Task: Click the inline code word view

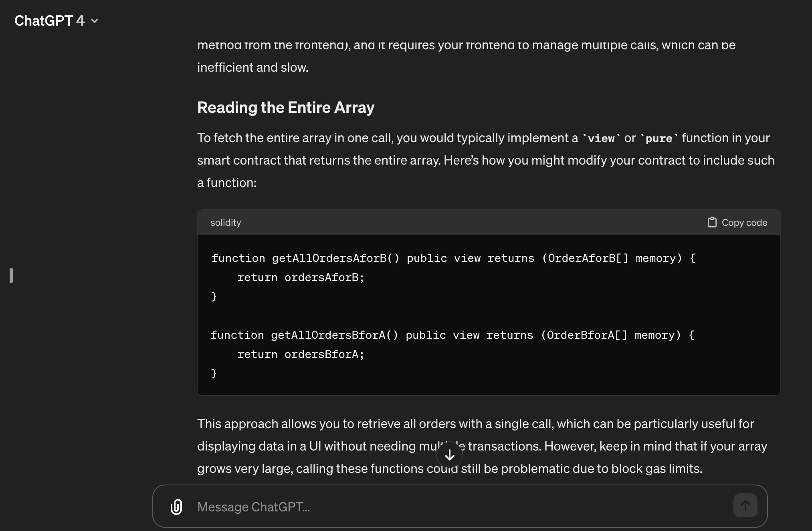Action: pyautogui.click(x=601, y=139)
